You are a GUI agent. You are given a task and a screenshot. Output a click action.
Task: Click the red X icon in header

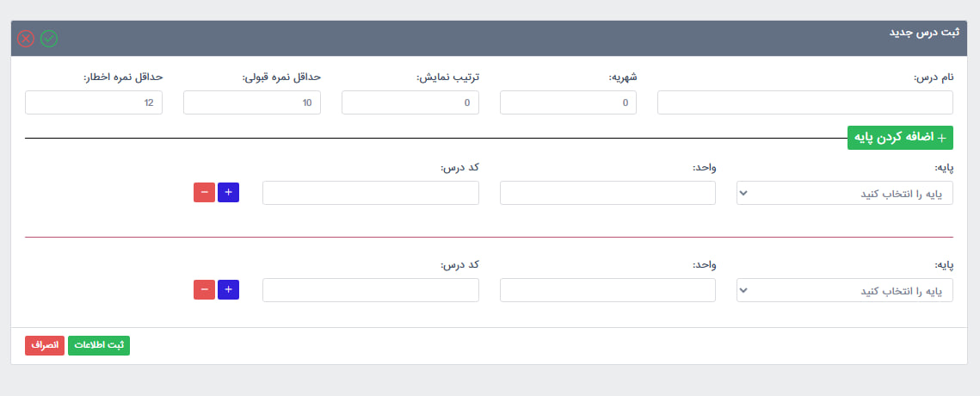pyautogui.click(x=26, y=39)
